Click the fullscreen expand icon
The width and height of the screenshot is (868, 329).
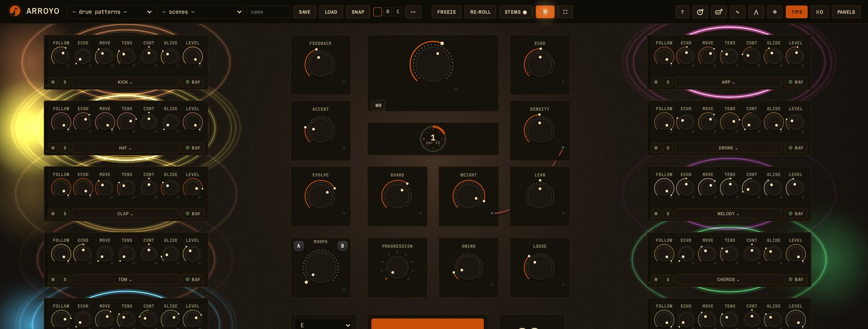[x=565, y=12]
